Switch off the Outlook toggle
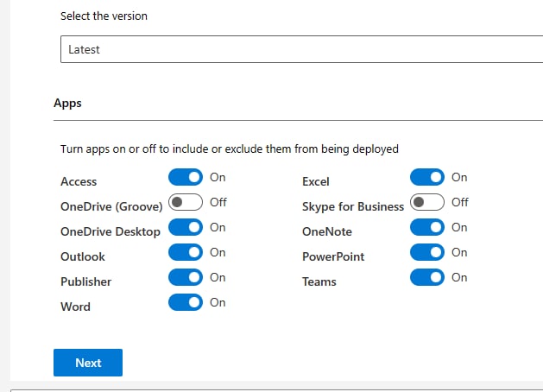 pyautogui.click(x=186, y=252)
